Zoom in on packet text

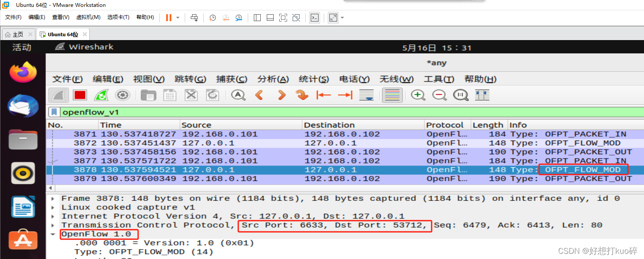click(x=418, y=95)
